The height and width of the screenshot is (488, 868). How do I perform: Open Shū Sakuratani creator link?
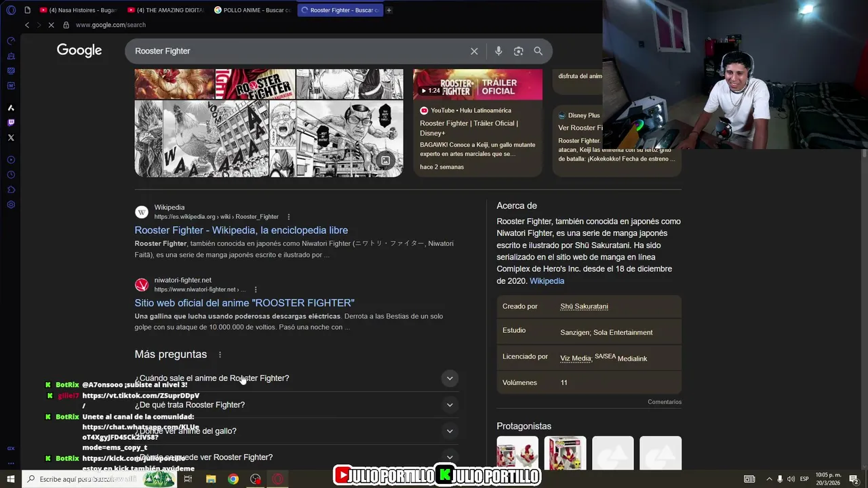[x=584, y=306]
